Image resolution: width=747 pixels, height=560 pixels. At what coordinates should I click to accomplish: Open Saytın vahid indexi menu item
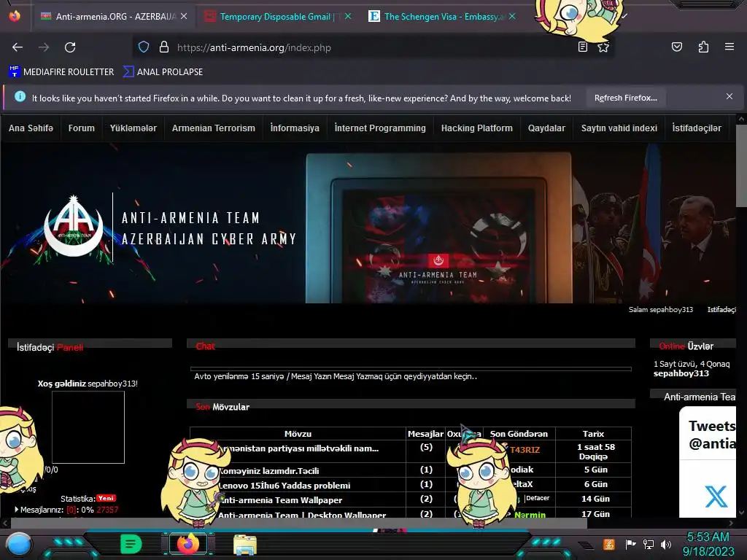click(x=619, y=128)
